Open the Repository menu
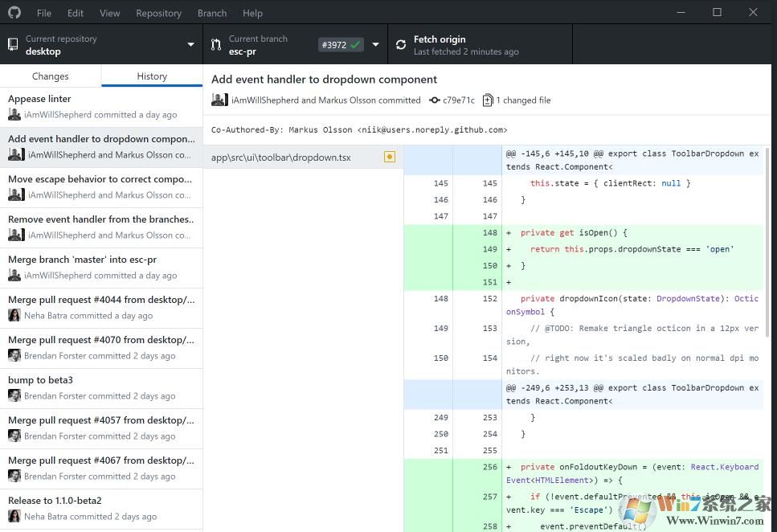 [x=158, y=13]
